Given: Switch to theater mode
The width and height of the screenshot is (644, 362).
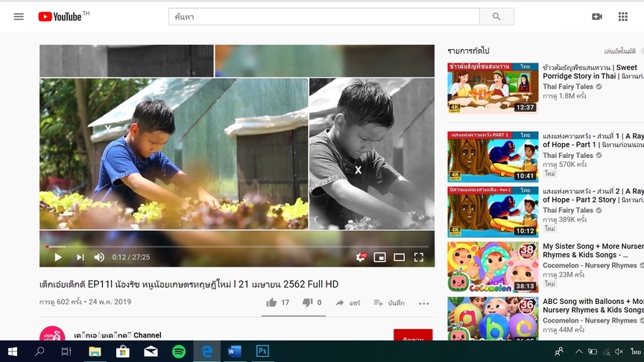Looking at the screenshot, I should [400, 257].
